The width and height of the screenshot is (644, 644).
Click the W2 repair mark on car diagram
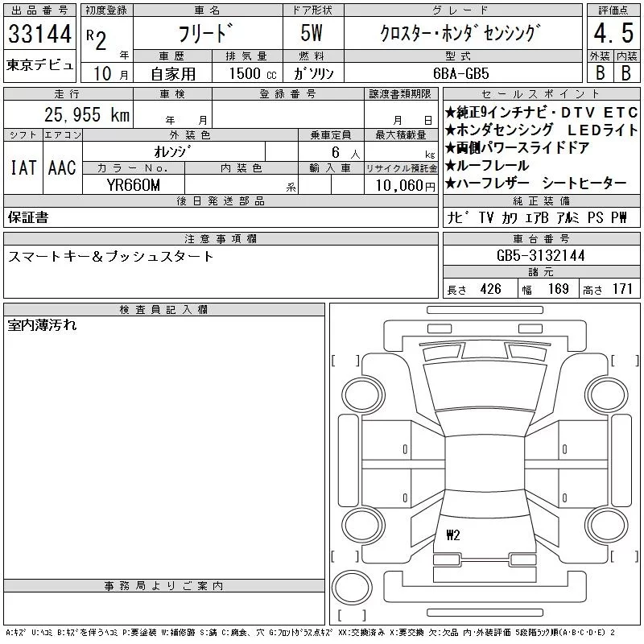(452, 535)
